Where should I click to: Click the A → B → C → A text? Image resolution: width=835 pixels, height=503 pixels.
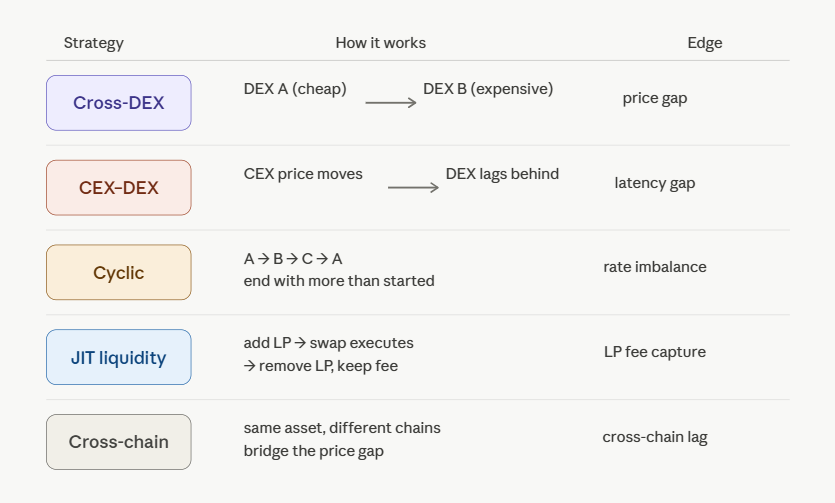[293, 259]
